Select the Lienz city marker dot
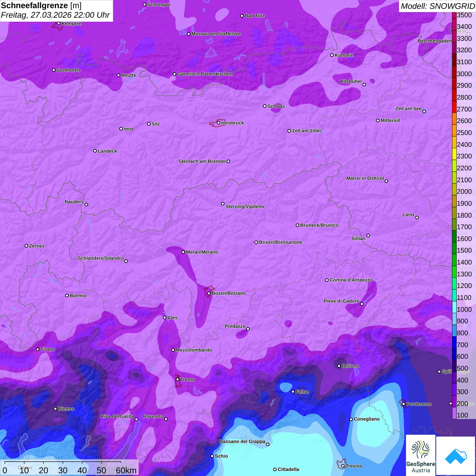The height and width of the screenshot is (476, 476). click(x=417, y=218)
